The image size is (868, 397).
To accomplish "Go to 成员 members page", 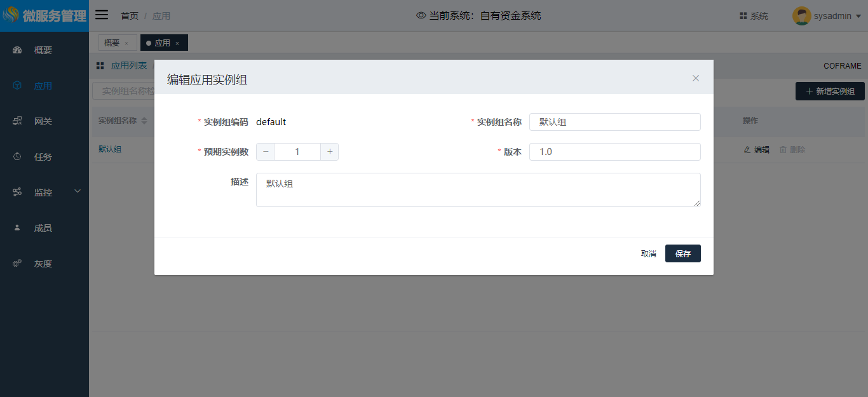I will point(43,228).
